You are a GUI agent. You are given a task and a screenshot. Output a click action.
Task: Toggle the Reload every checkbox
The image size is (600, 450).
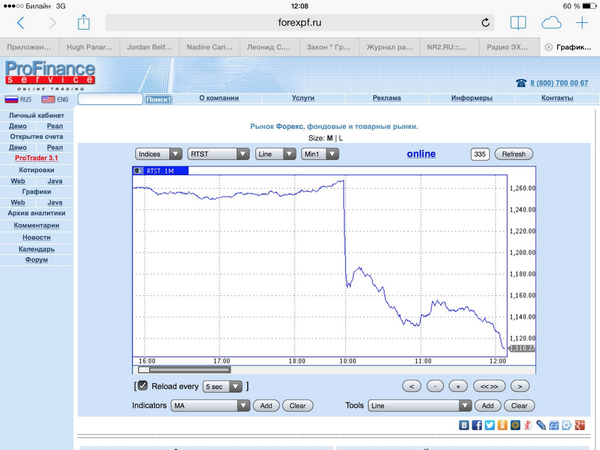[142, 386]
